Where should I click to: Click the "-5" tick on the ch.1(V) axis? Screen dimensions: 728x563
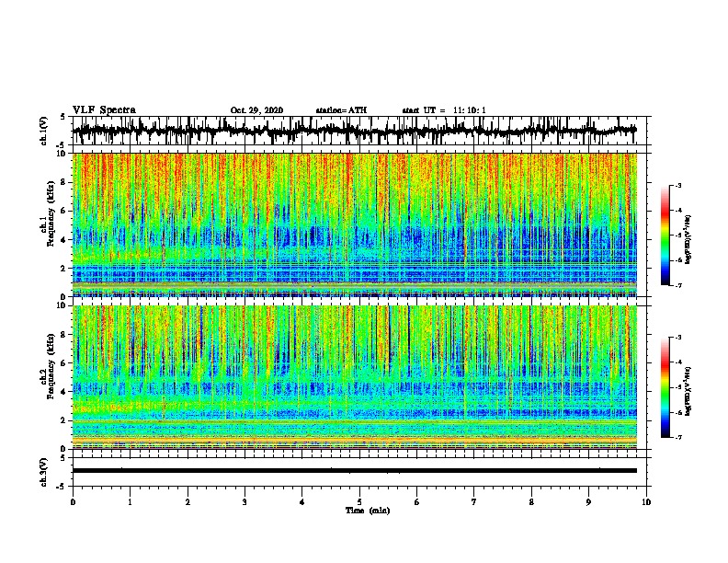coord(62,145)
